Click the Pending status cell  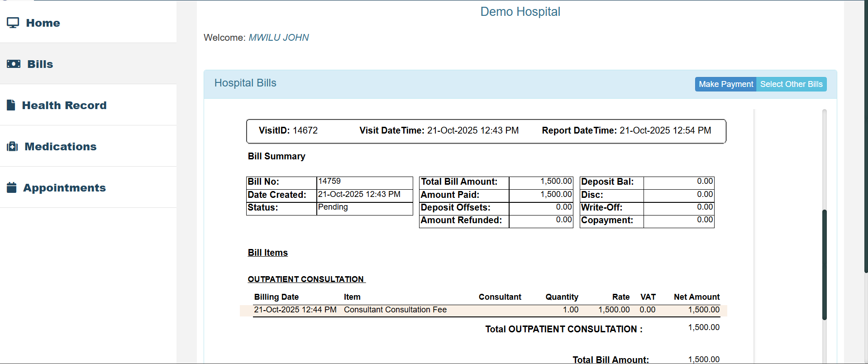pyautogui.click(x=333, y=207)
